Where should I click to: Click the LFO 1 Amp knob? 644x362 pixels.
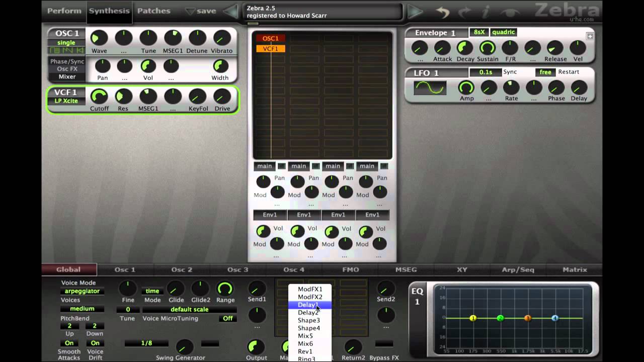point(466,87)
